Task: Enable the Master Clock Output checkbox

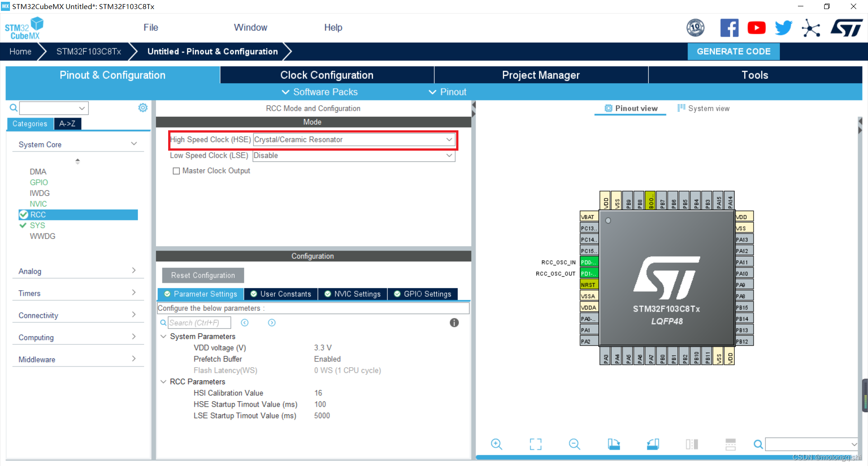Action: (176, 171)
